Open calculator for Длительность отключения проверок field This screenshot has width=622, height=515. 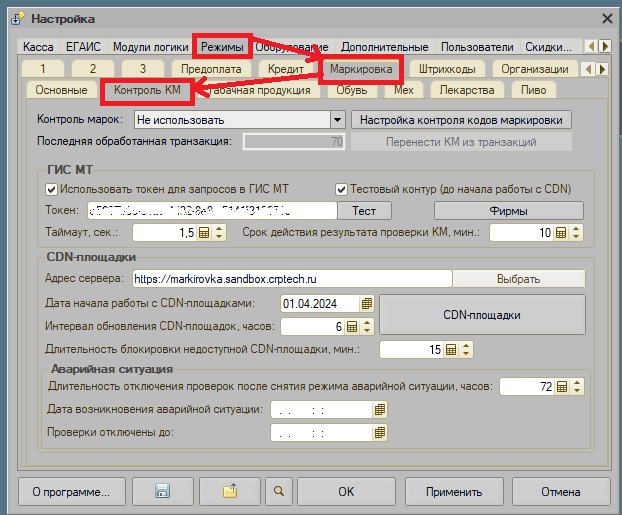[562, 386]
